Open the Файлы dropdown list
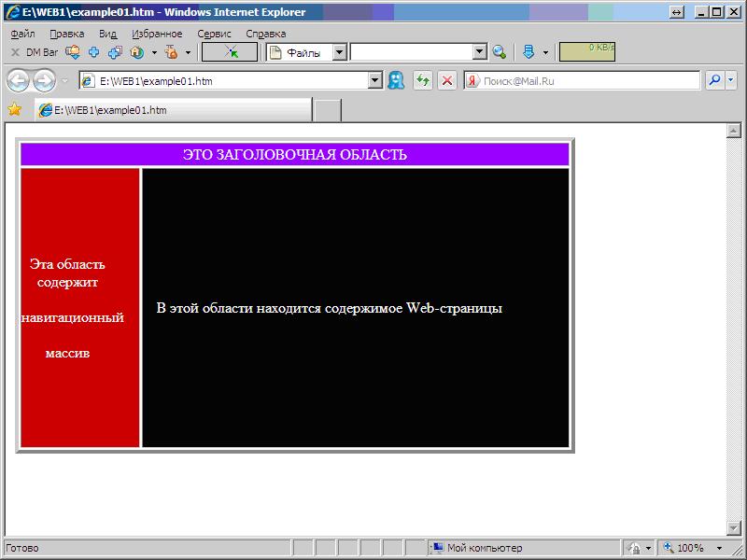 (x=339, y=52)
